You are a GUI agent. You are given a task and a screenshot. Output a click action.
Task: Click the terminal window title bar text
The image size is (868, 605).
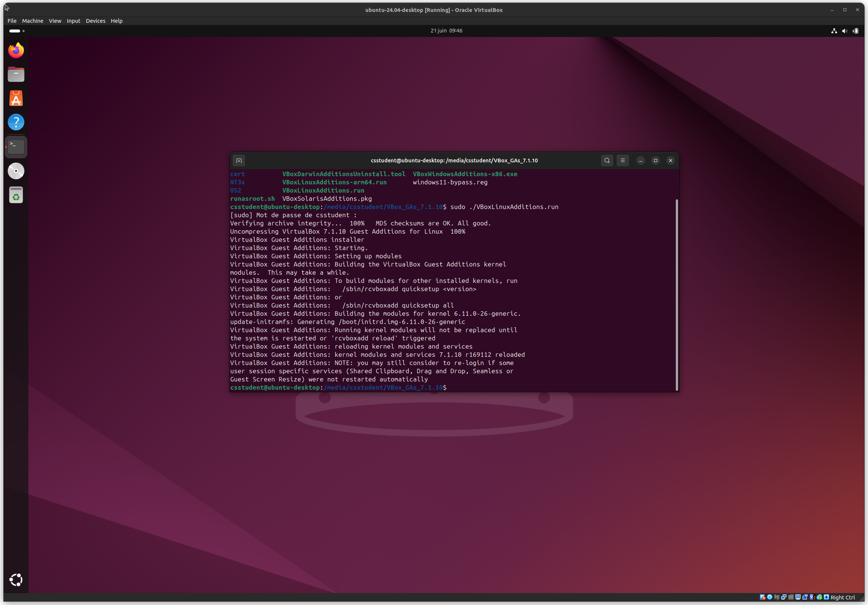454,160
